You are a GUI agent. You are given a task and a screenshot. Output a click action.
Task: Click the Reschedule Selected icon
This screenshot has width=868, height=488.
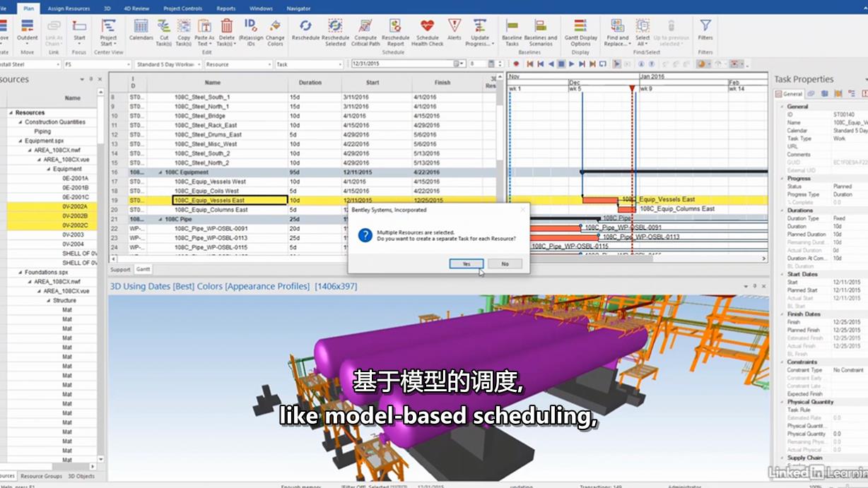335,32
